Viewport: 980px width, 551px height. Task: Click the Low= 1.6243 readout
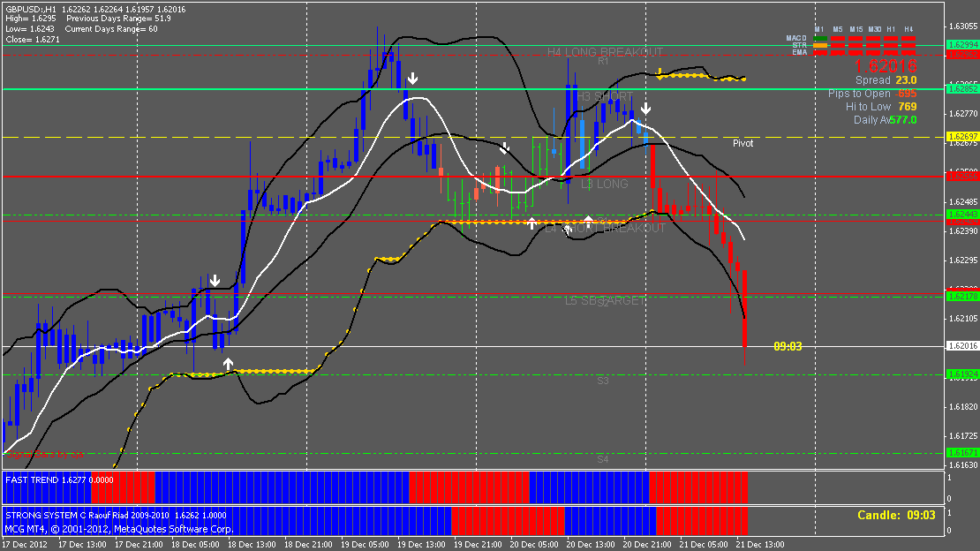pos(30,29)
